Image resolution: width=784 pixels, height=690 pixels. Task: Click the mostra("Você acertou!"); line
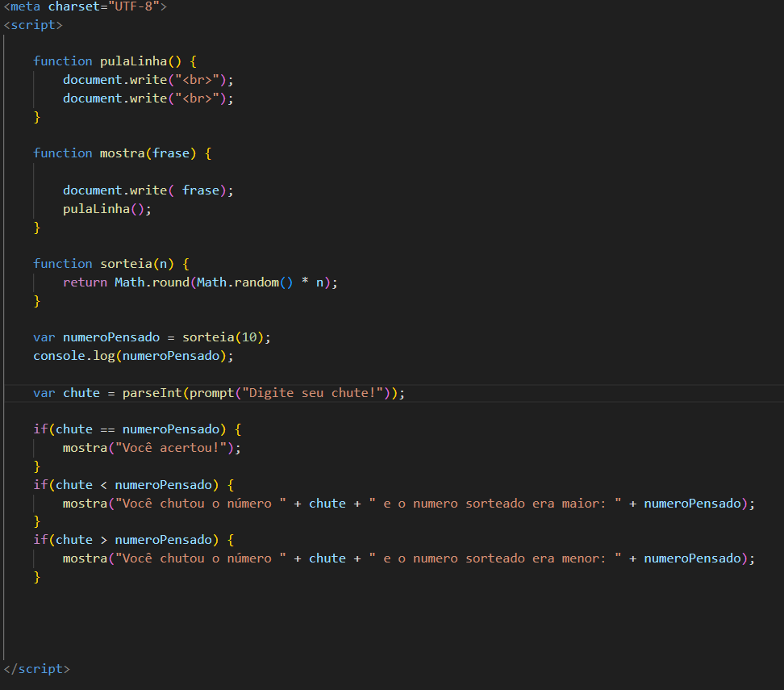(152, 448)
